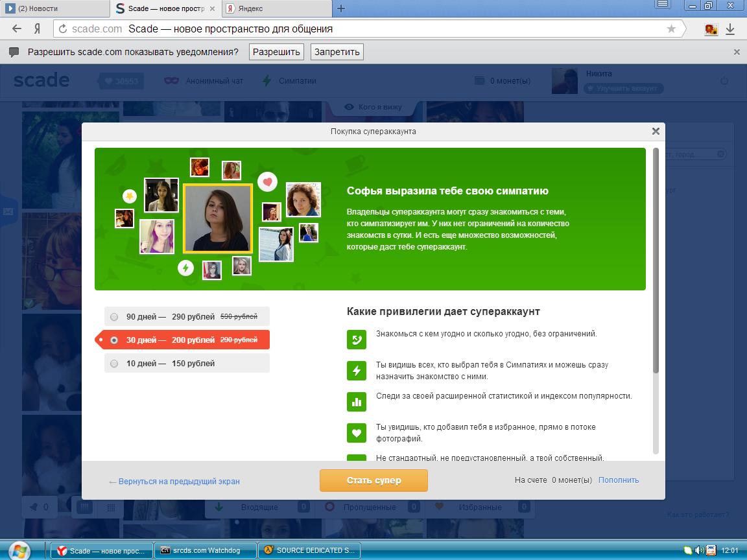Open the Избранные tab at the bottom
This screenshot has height=560, width=747.
(480, 507)
